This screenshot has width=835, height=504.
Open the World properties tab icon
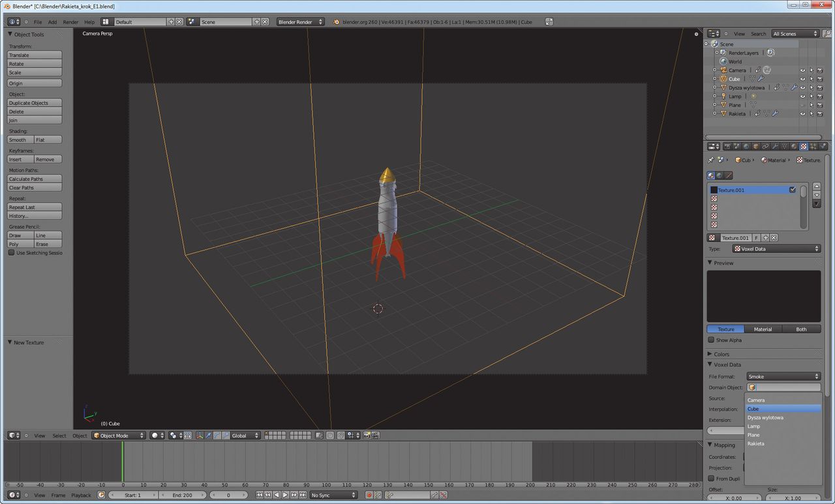746,147
